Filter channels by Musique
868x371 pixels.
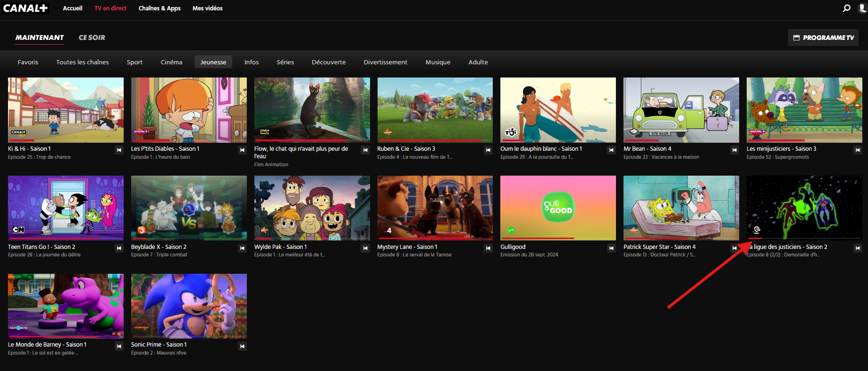point(438,62)
